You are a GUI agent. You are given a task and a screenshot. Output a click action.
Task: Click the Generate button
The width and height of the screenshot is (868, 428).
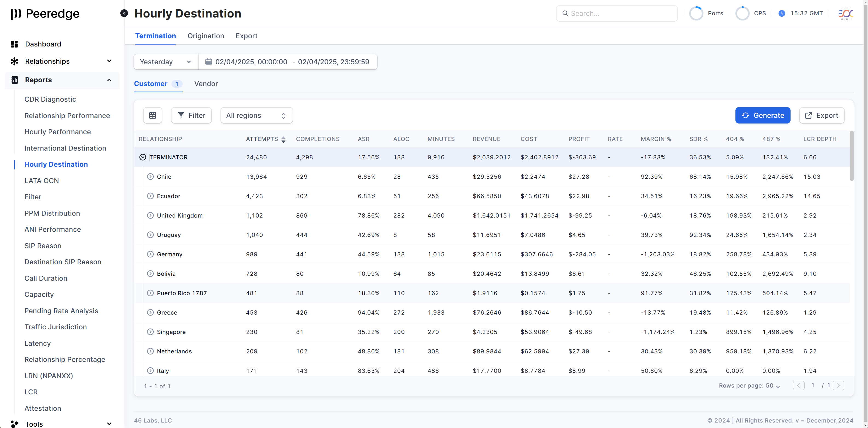tap(762, 116)
